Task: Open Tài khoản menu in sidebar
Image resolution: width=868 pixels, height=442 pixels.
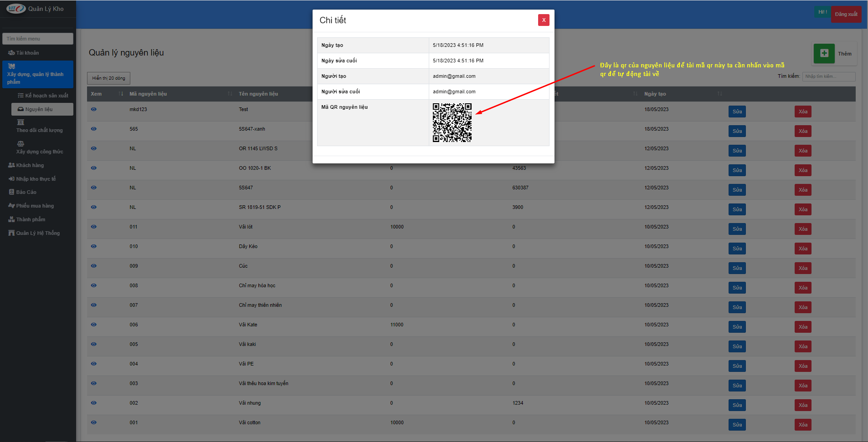Action: pyautogui.click(x=38, y=53)
